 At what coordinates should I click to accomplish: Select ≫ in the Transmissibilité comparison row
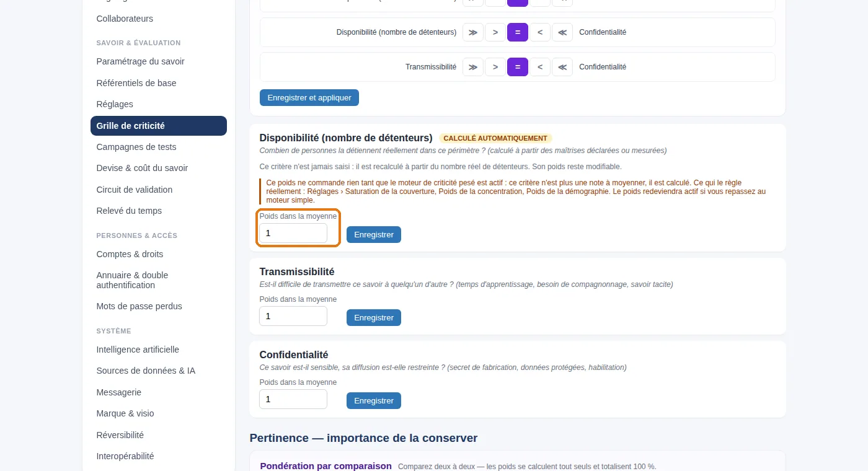pyautogui.click(x=473, y=67)
